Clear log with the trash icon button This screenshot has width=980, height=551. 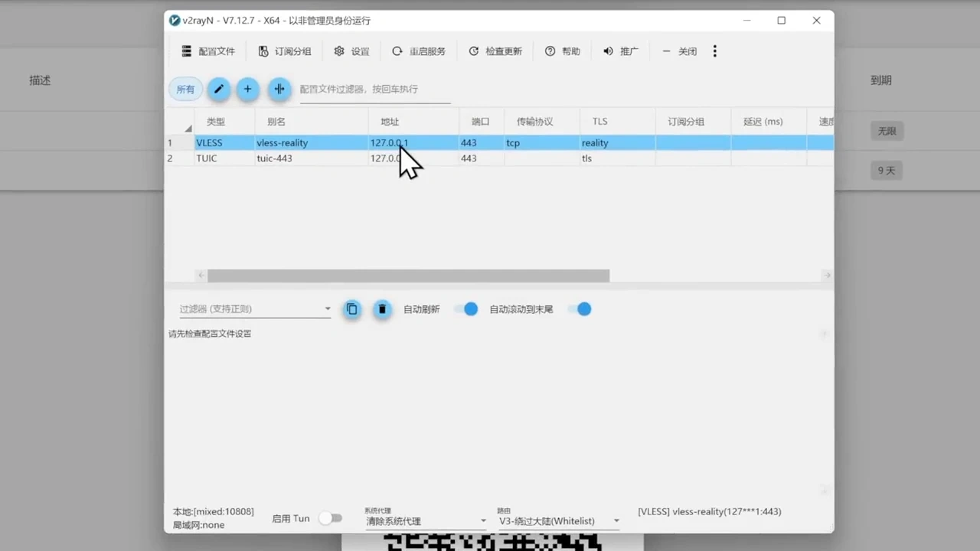click(382, 309)
